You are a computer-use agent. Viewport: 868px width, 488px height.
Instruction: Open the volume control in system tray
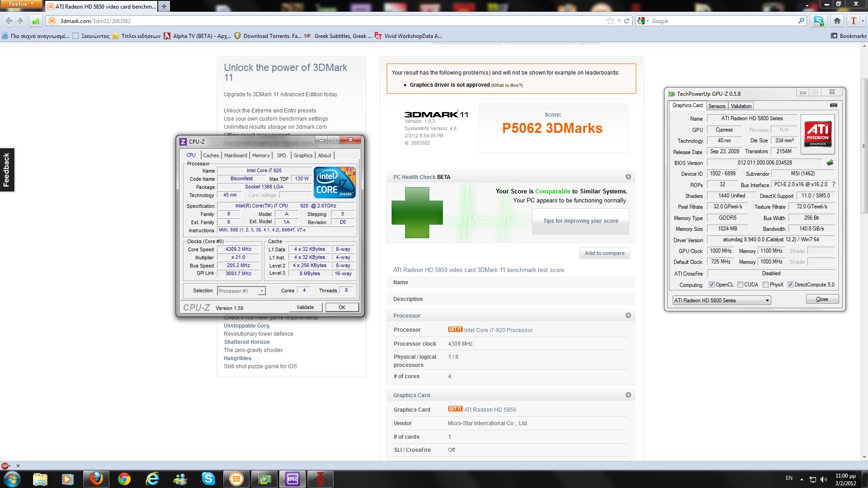(x=823, y=479)
